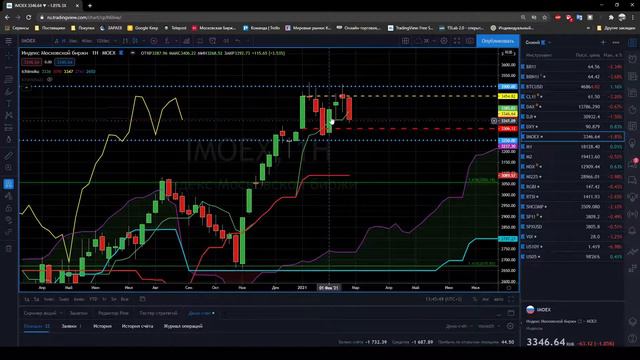The image size is (640, 360).
Task: Click the blue buy price button
Action: pyautogui.click(x=64, y=62)
